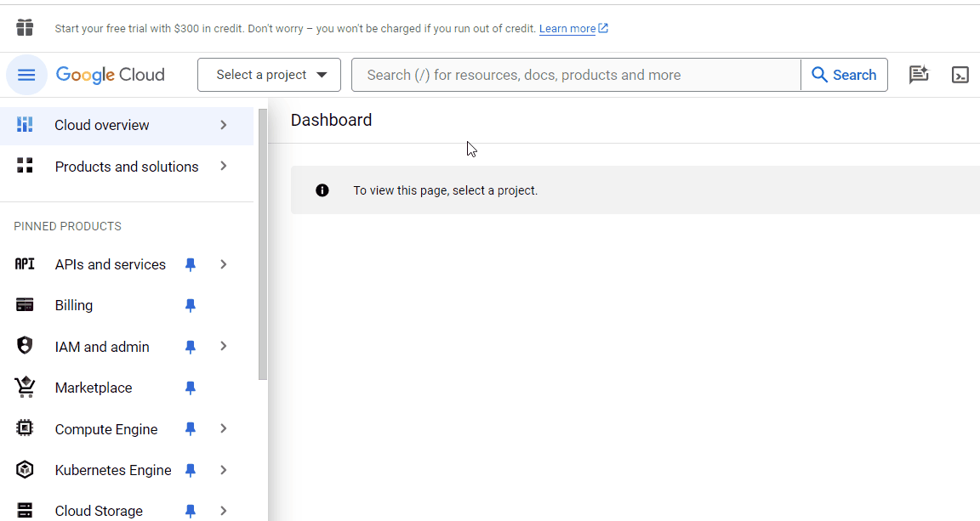The width and height of the screenshot is (980, 521).
Task: Expand the Cloud overview submenu chevron
Action: click(223, 125)
